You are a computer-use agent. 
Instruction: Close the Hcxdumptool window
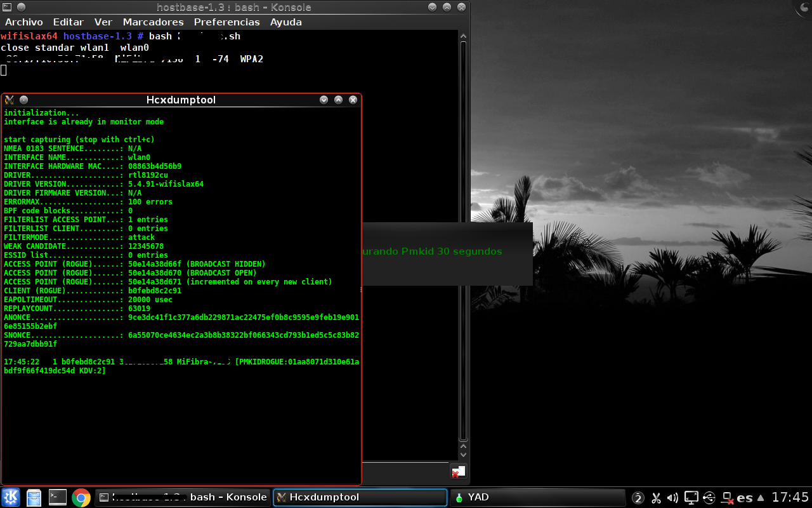point(353,100)
